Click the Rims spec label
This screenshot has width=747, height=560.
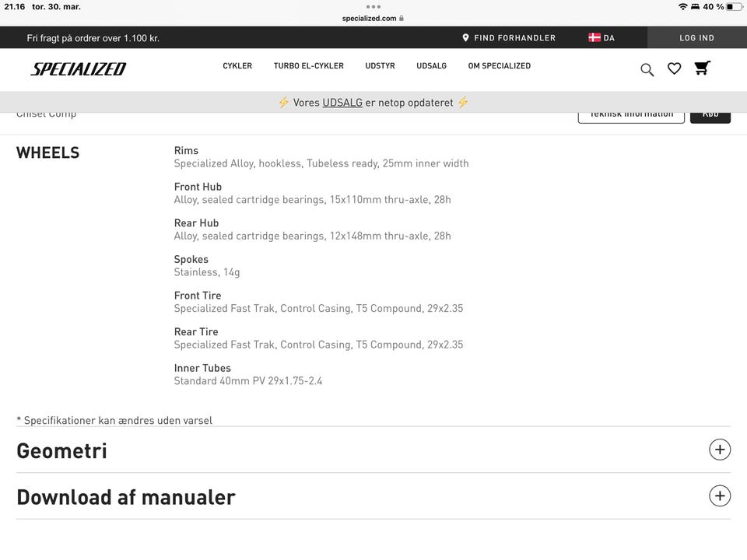click(x=186, y=150)
